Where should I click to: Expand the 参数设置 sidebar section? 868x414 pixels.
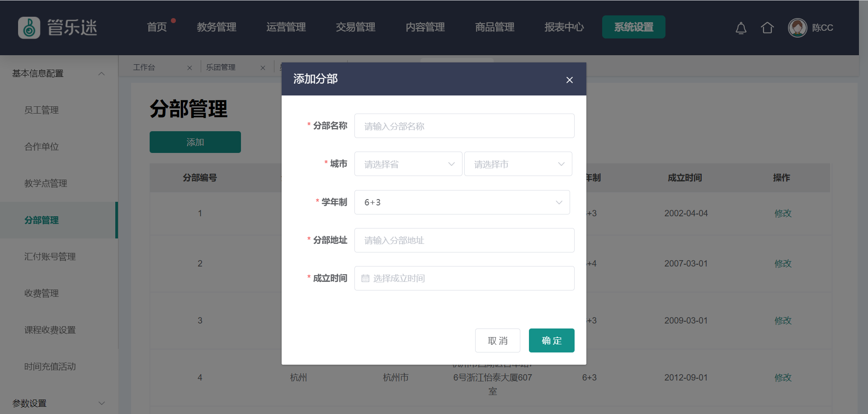101,403
